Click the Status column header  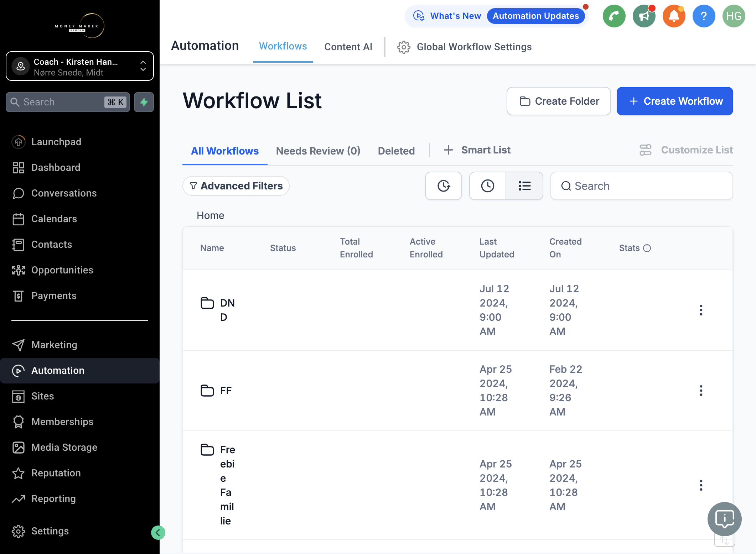(x=283, y=248)
